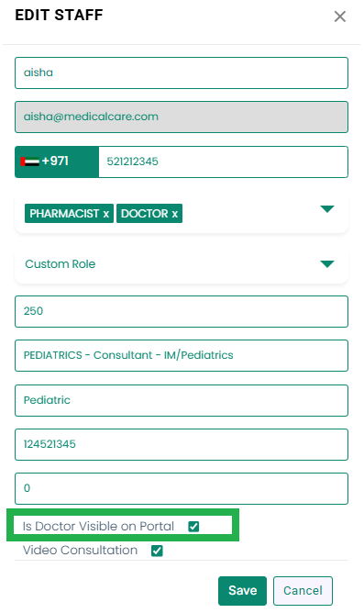Click the name field containing aisha
Image resolution: width=364 pixels, height=613 pixels.
182,72
